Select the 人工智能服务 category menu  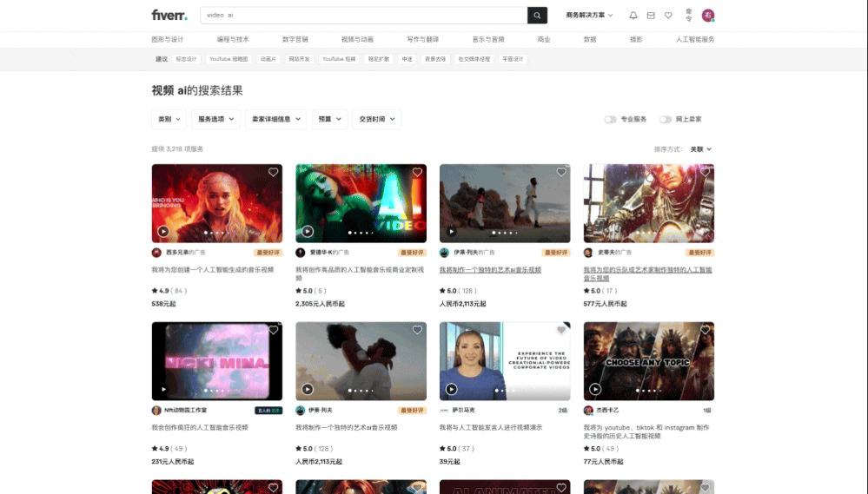point(695,39)
